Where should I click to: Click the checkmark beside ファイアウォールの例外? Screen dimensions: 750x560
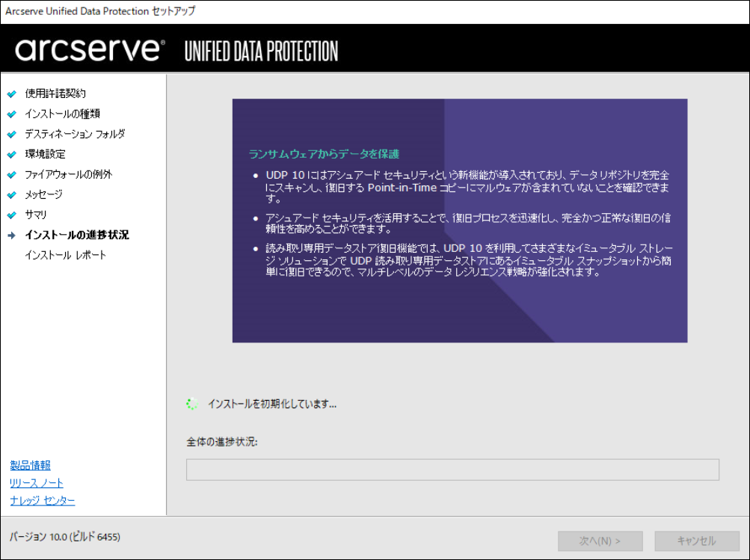point(11,175)
